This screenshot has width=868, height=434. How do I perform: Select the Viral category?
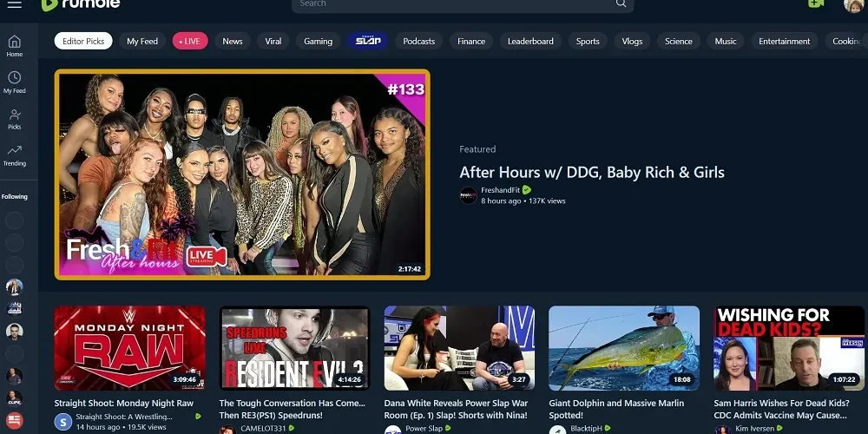[273, 41]
